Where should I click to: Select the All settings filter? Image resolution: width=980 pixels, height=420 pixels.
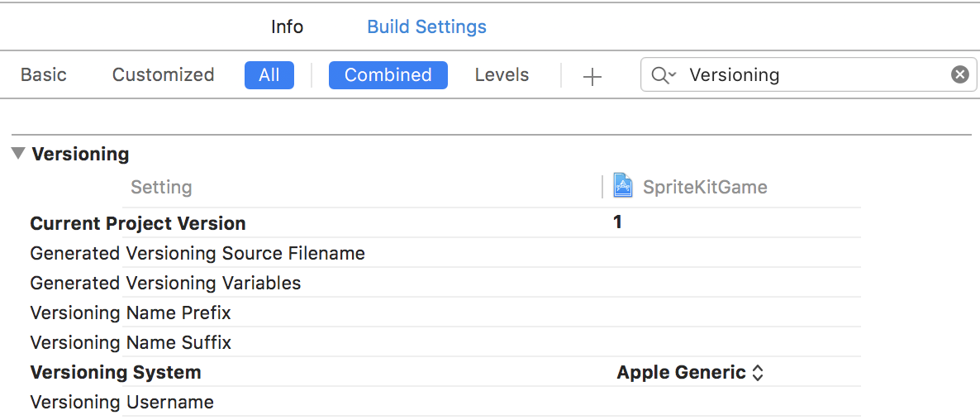point(269,75)
